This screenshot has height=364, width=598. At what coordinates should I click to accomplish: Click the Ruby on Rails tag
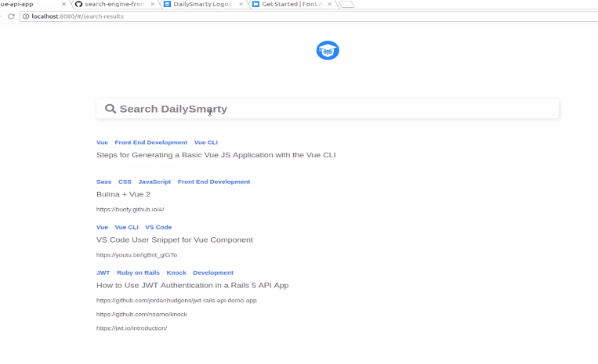tap(138, 272)
